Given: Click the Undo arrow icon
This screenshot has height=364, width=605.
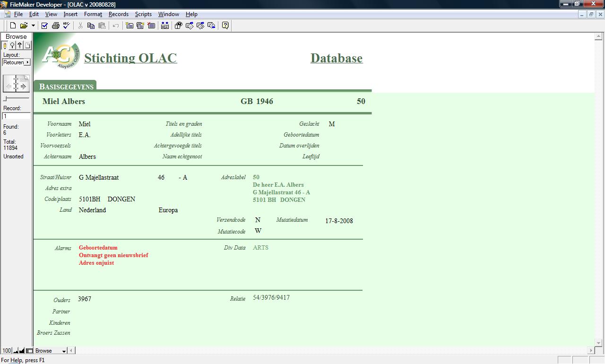Looking at the screenshot, I should pyautogui.click(x=115, y=26).
